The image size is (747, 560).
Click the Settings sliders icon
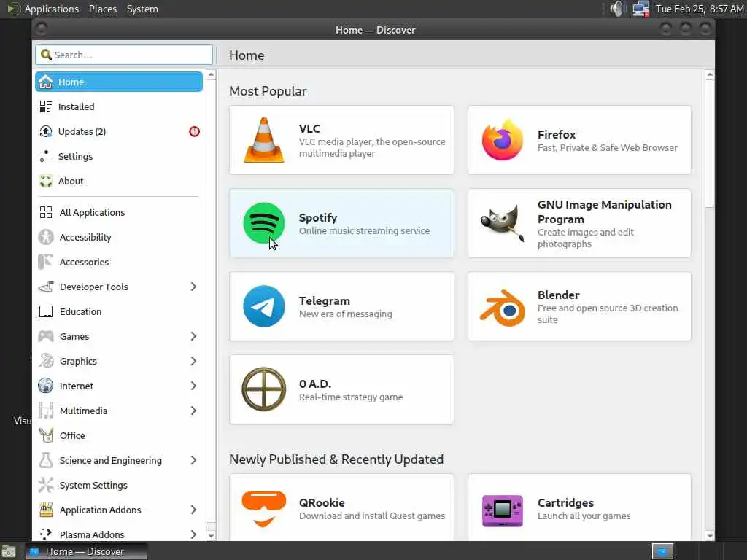click(x=46, y=156)
